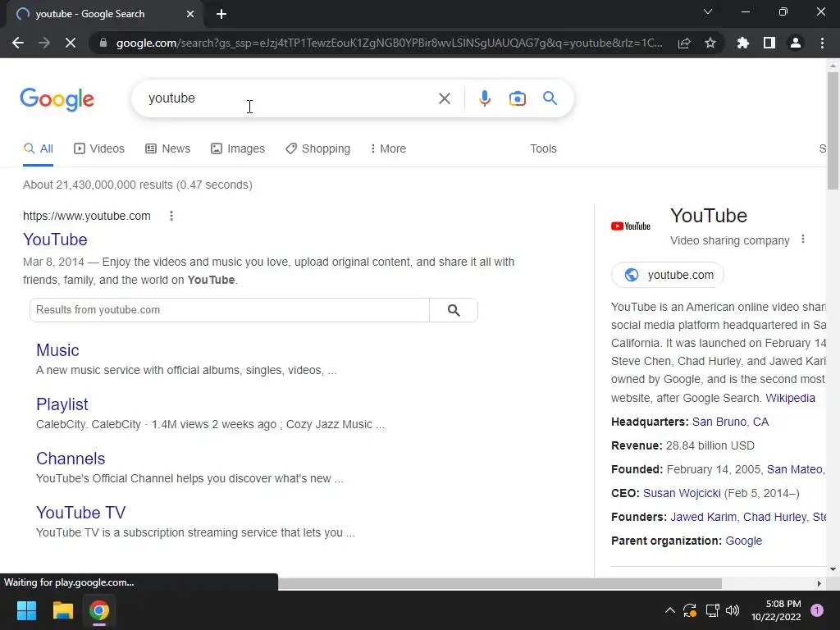This screenshot has width=840, height=630.
Task: Open the Chrome profile avatar
Action: click(x=796, y=43)
